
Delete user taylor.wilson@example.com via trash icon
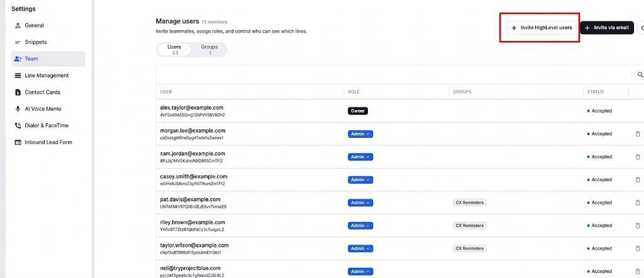(x=638, y=248)
